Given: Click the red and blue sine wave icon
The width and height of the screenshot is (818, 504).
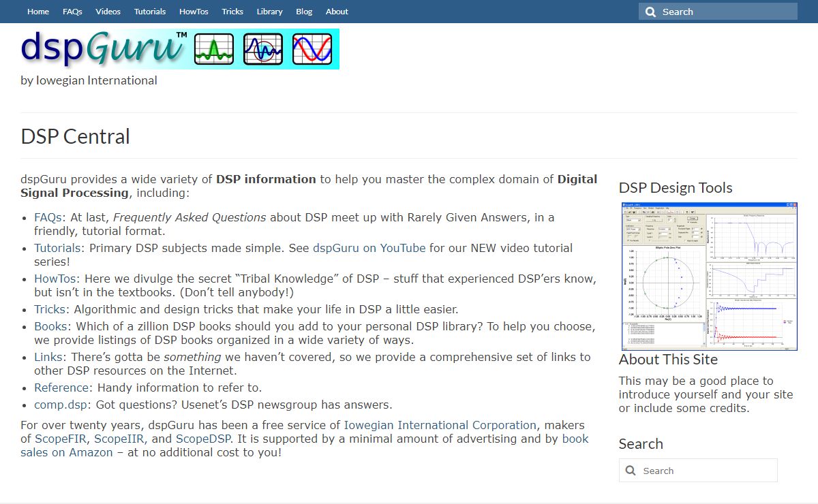Looking at the screenshot, I should click(312, 49).
